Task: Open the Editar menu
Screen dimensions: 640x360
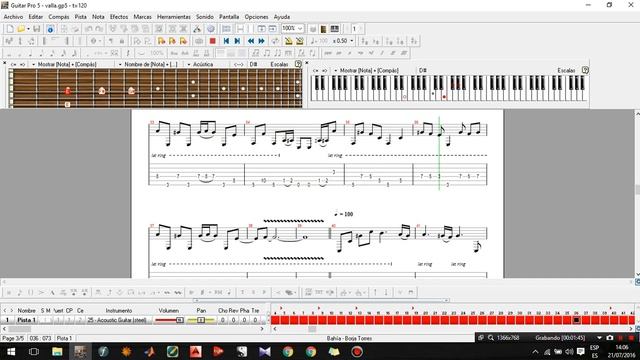Action: [x=36, y=17]
